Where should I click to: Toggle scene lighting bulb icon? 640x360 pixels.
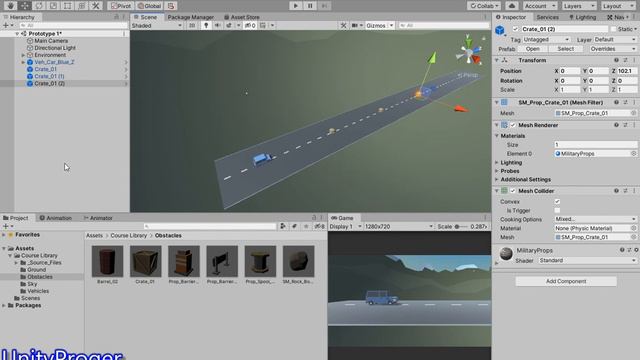[206, 26]
